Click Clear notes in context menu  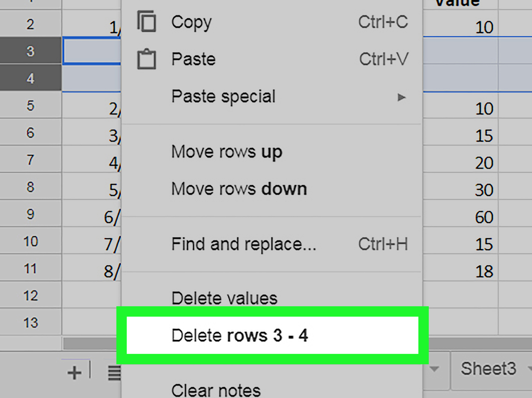[216, 391]
